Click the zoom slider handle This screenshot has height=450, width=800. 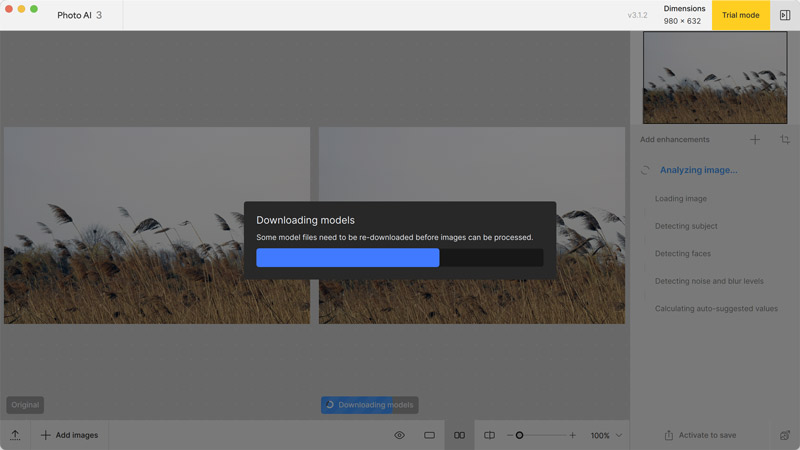519,435
